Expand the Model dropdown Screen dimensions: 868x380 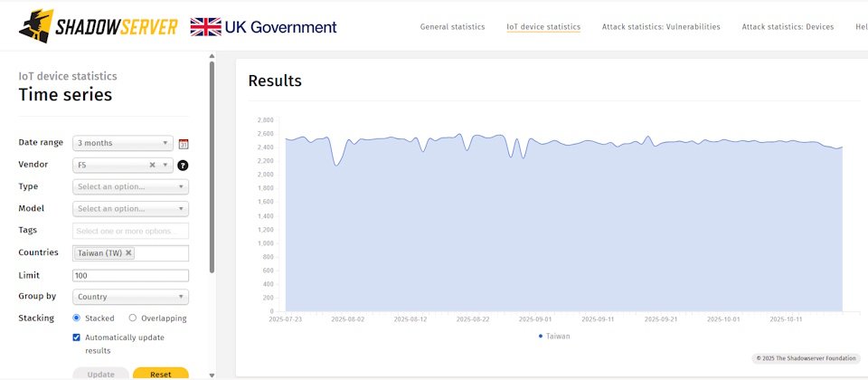pos(130,209)
